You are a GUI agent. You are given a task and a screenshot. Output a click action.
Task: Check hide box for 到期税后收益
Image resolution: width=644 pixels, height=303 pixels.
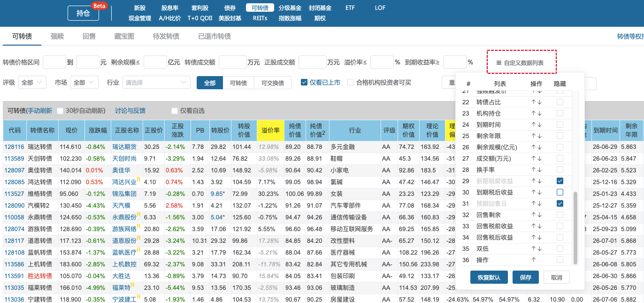[x=560, y=192]
